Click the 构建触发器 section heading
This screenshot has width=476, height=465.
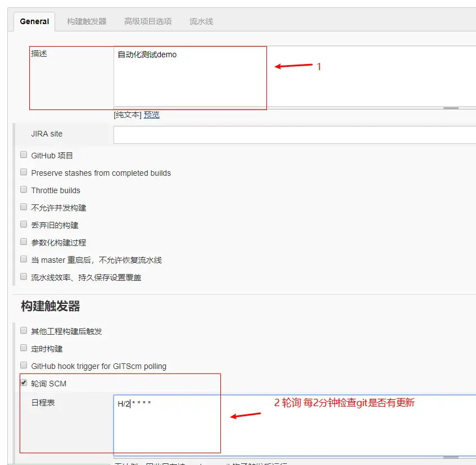[x=51, y=306]
